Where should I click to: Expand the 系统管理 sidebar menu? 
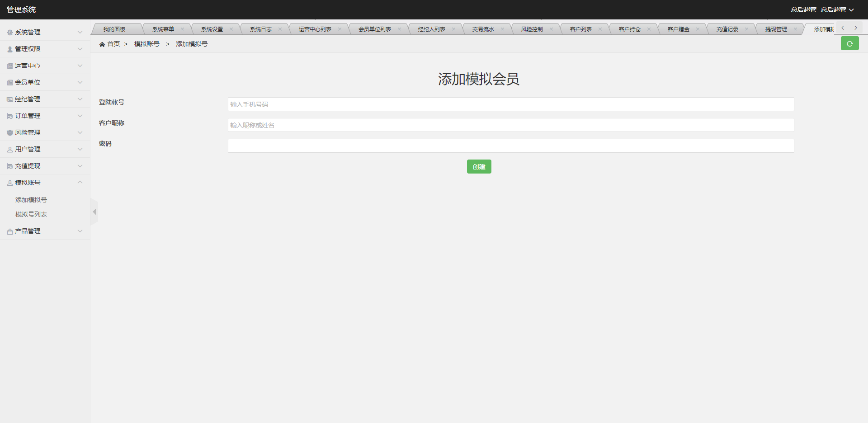coord(44,32)
